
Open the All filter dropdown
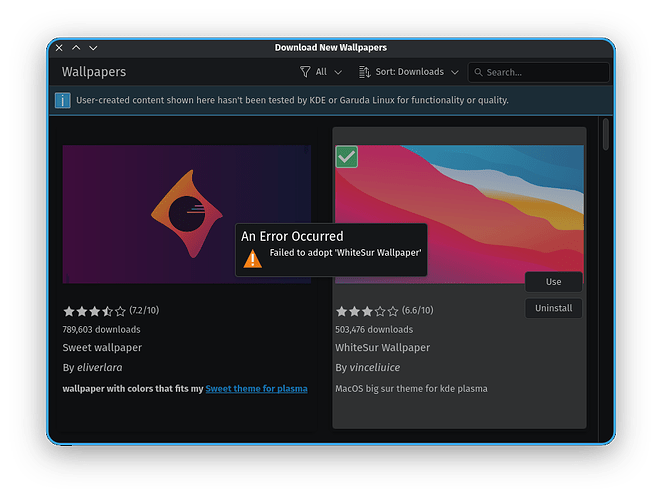click(x=321, y=72)
